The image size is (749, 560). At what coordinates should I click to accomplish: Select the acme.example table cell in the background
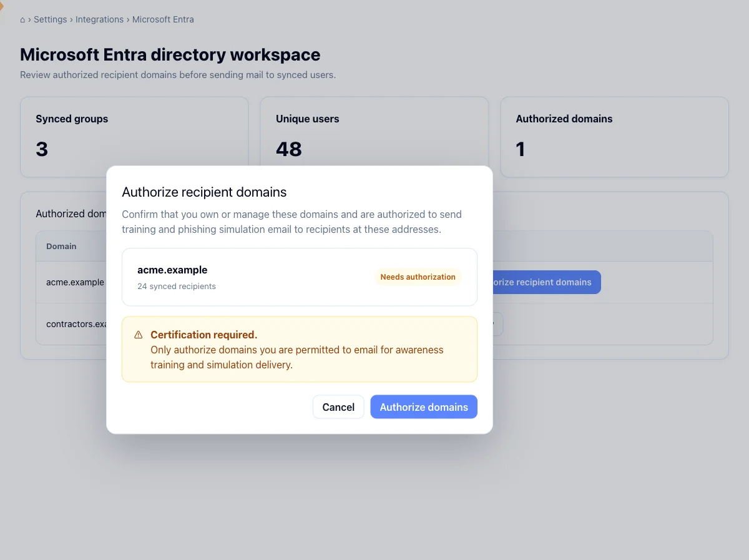[x=75, y=282]
